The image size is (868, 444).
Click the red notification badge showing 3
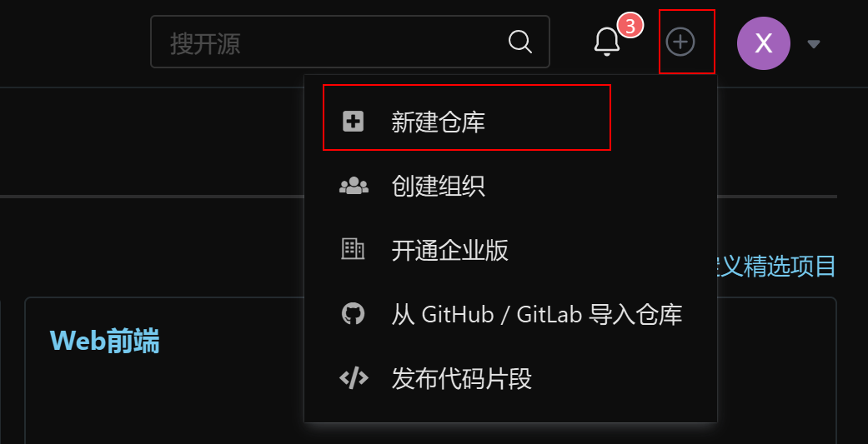(630, 26)
